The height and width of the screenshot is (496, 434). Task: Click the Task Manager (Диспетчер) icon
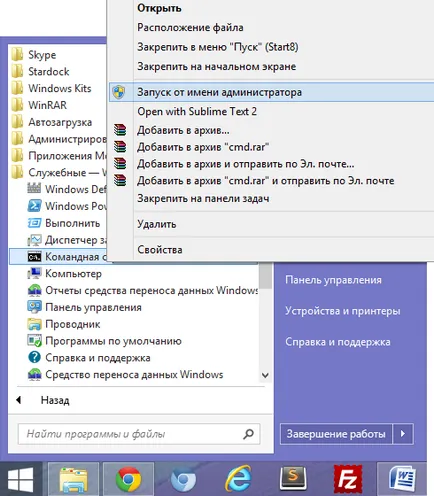34,240
